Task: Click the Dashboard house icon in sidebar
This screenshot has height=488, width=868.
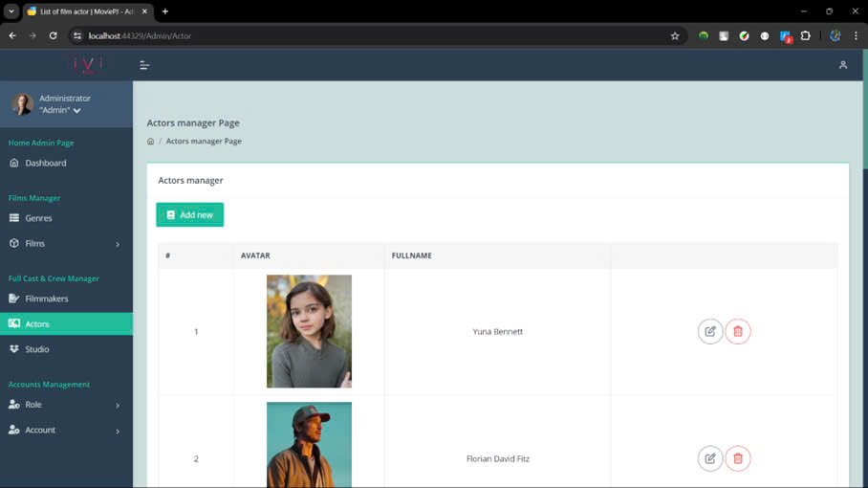Action: (x=13, y=163)
